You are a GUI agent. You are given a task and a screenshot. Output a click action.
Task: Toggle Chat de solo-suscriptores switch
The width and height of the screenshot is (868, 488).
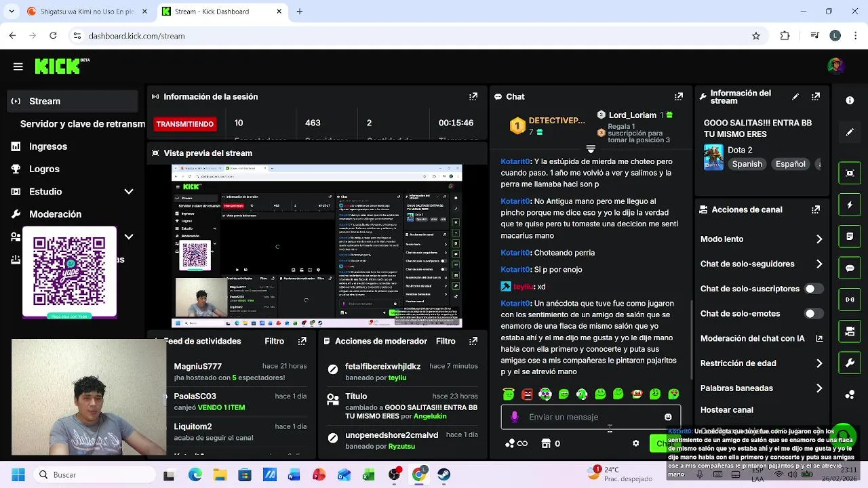813,289
